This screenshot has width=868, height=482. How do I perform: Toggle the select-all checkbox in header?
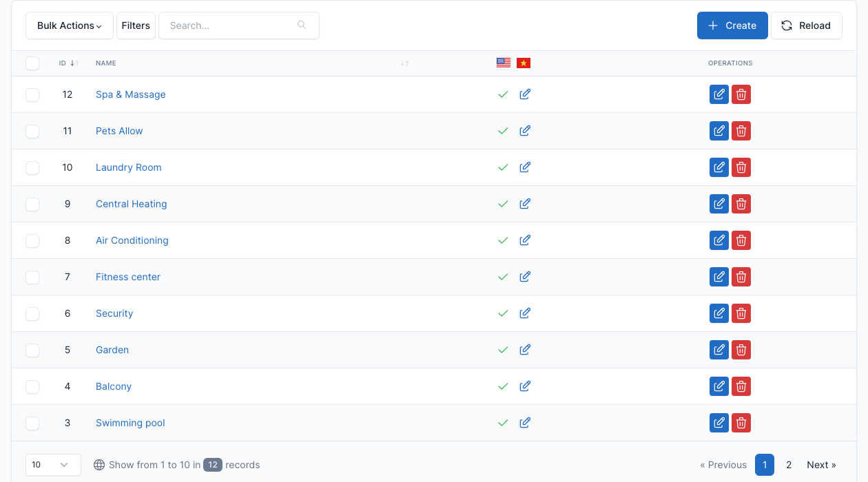32,63
